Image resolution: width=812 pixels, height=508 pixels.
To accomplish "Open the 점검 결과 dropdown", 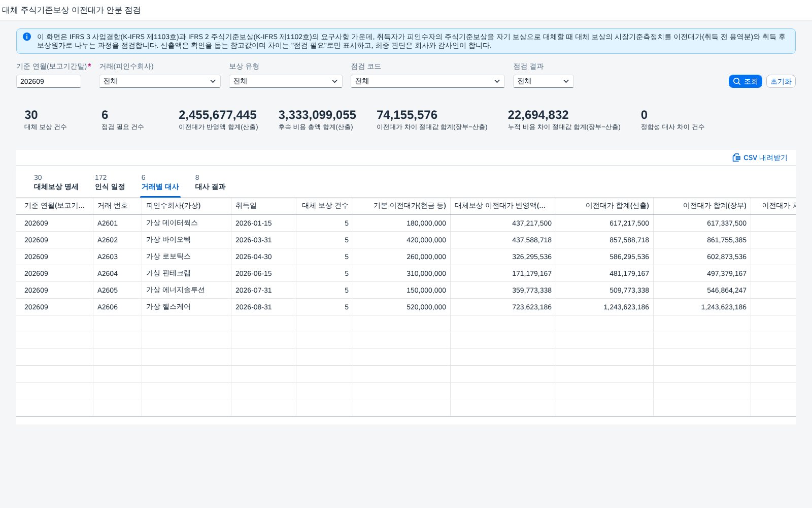I will coord(544,81).
